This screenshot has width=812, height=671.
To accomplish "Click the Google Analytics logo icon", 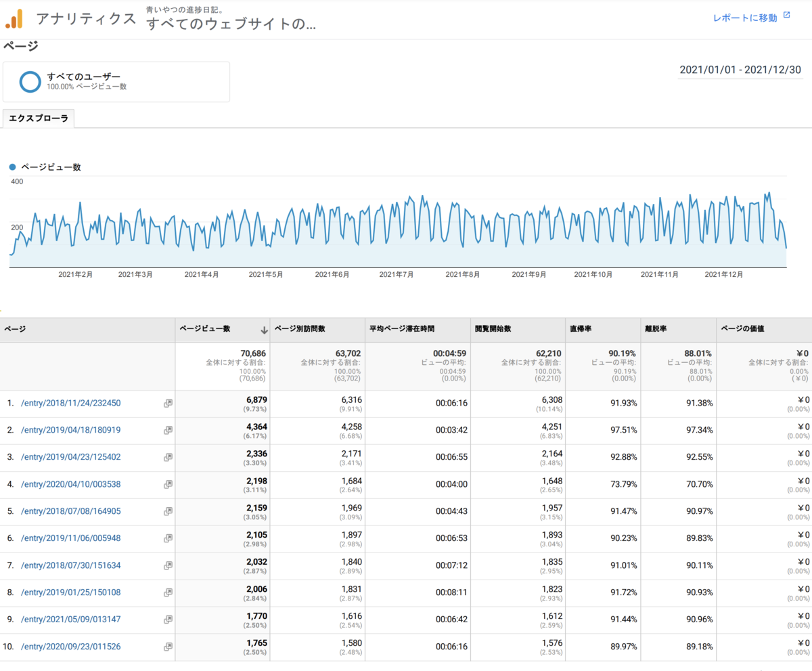I will tap(14, 19).
